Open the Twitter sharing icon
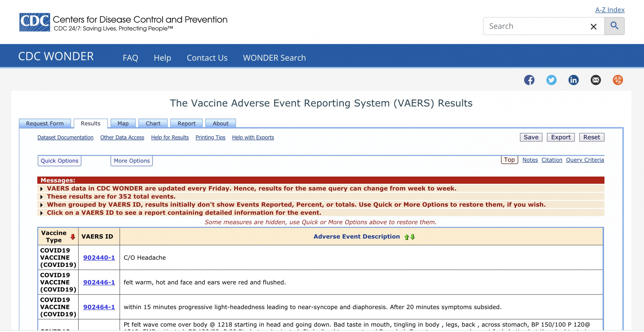Screen dimensions: 644x332 552,80
